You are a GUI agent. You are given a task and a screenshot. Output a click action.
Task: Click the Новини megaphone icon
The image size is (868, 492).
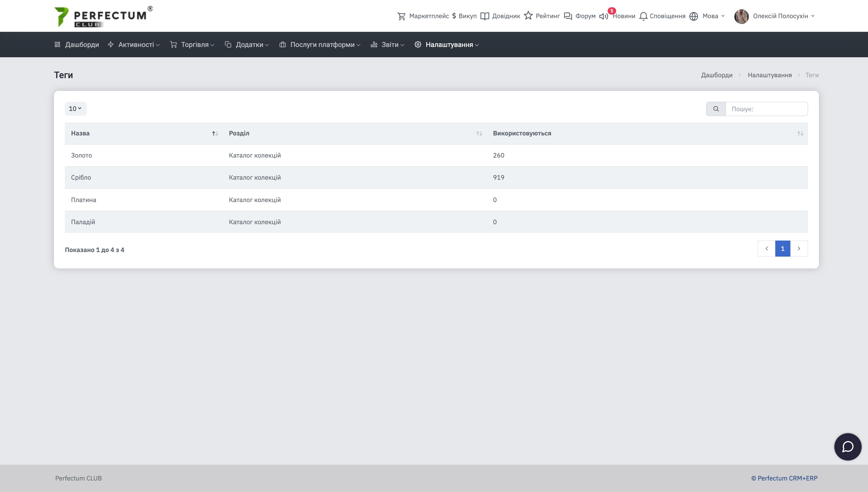603,16
